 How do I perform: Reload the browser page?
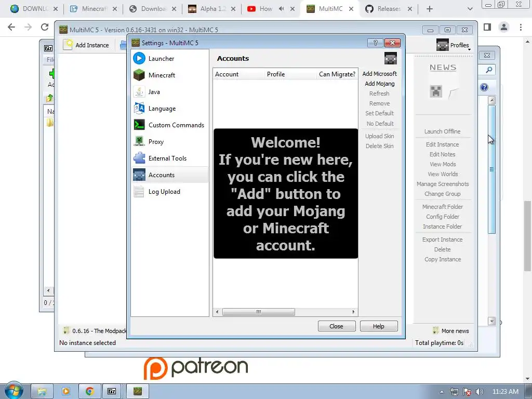pos(45,27)
